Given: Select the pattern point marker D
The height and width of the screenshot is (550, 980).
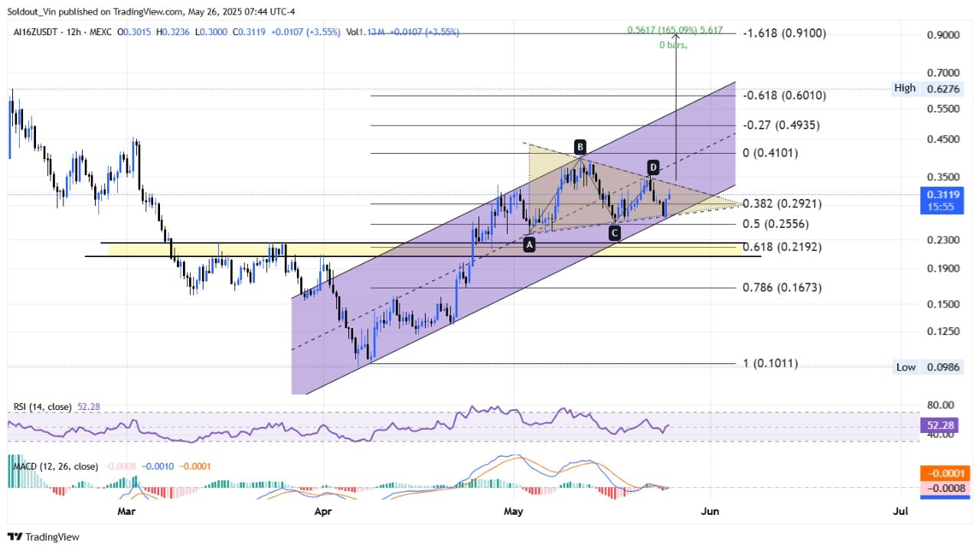Looking at the screenshot, I should click(x=652, y=166).
